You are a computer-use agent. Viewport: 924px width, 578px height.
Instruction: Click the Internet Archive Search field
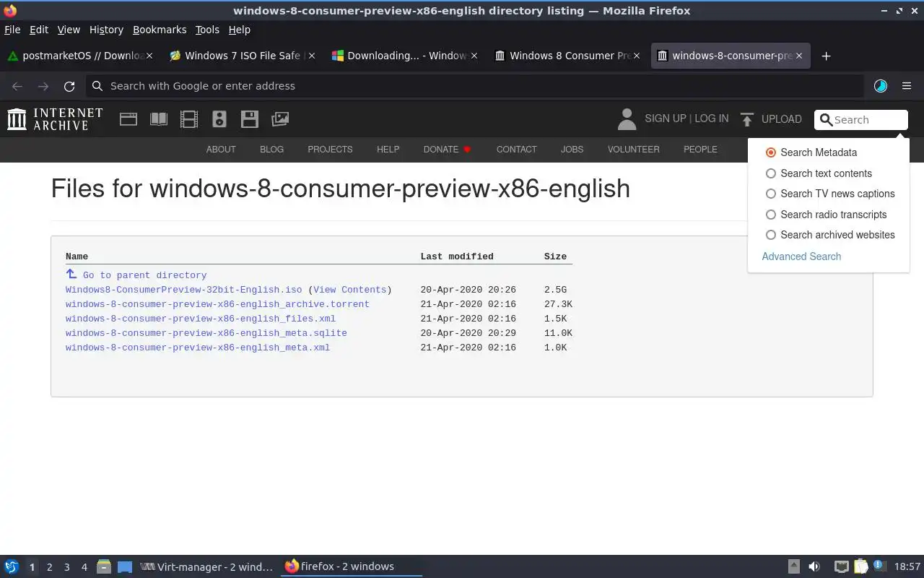point(861,120)
